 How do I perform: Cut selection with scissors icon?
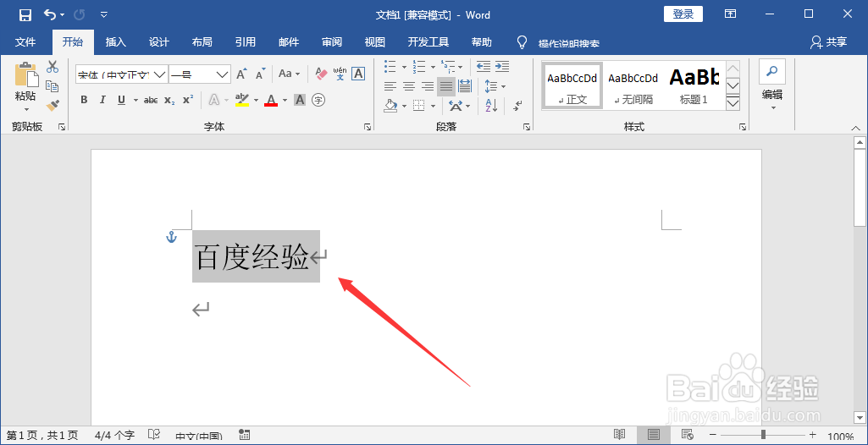pyautogui.click(x=53, y=67)
